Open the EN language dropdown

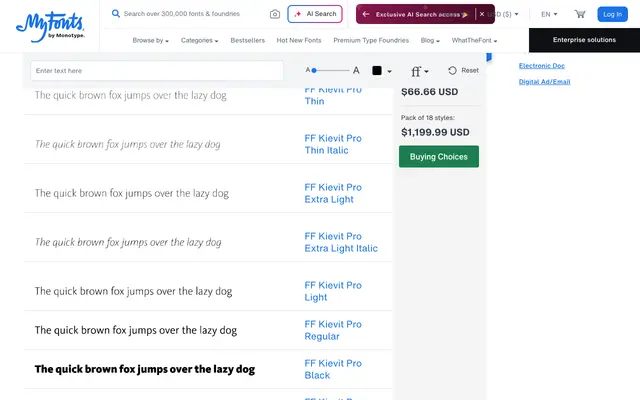coord(549,14)
